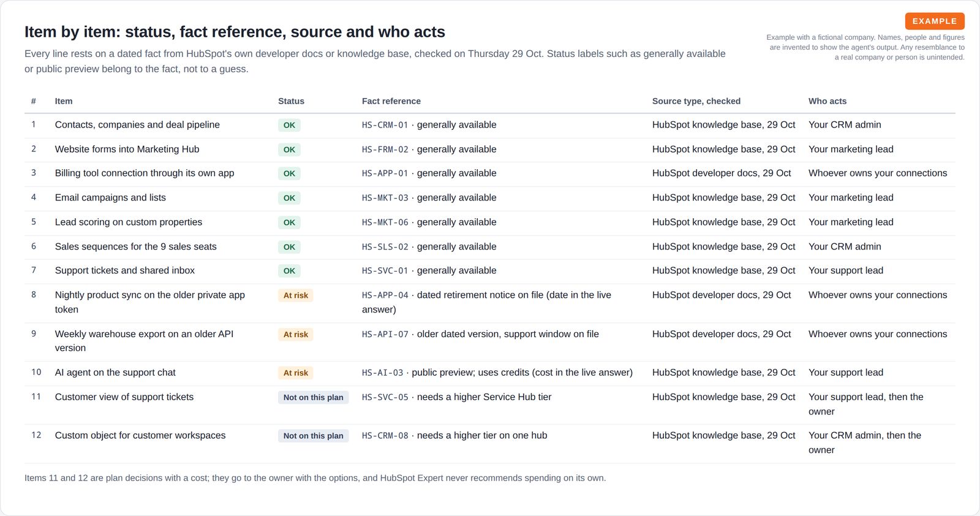
Task: Click the 'Who acts' column header
Action: [x=827, y=101]
